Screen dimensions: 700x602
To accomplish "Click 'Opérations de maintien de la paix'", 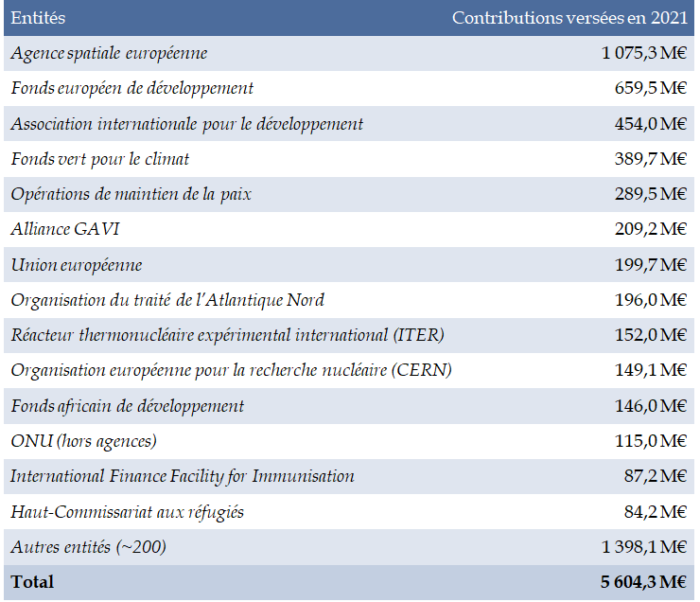I will [131, 194].
